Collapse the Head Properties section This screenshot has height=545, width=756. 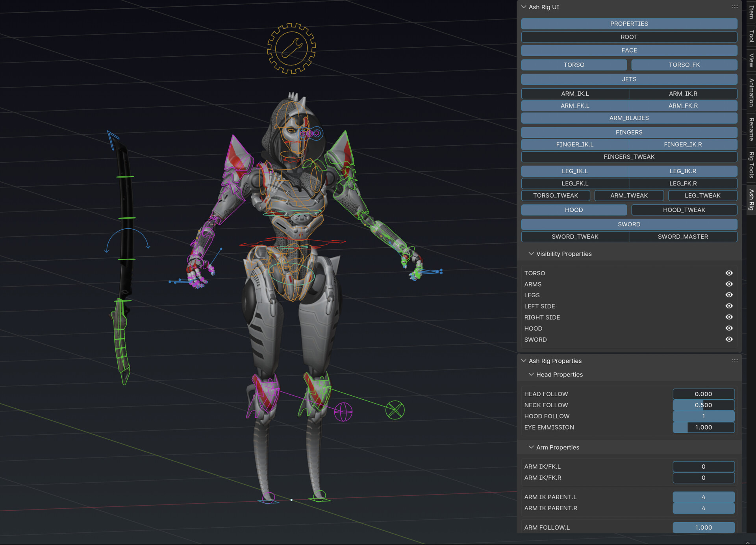pyautogui.click(x=531, y=374)
